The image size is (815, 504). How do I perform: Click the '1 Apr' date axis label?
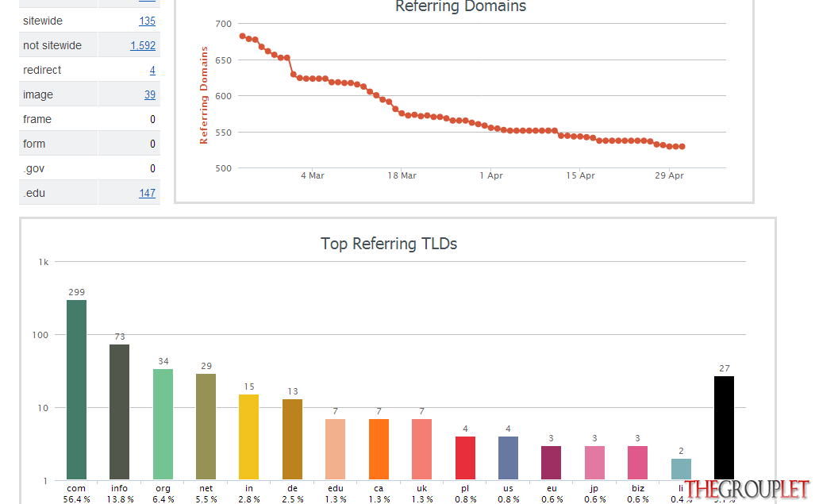click(x=491, y=175)
